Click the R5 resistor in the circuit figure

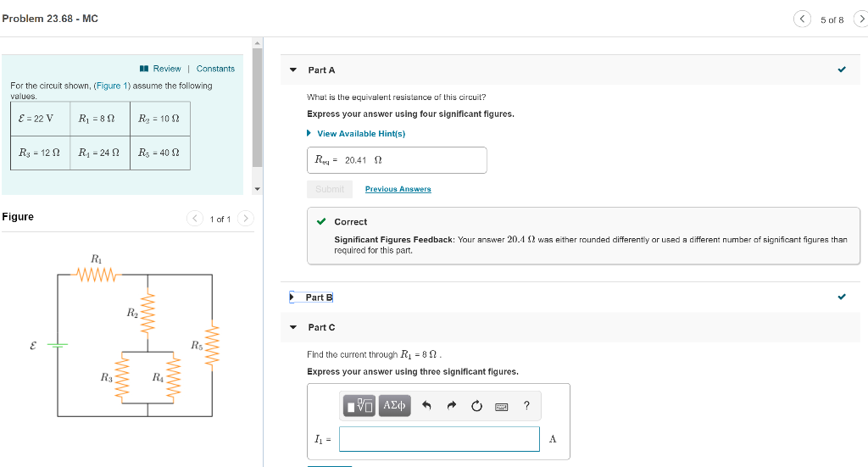click(212, 345)
